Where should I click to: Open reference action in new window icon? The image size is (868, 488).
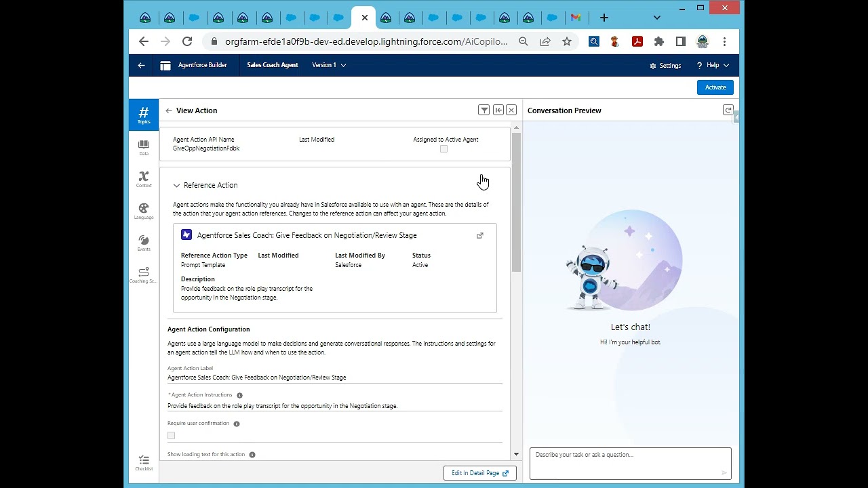pyautogui.click(x=480, y=236)
